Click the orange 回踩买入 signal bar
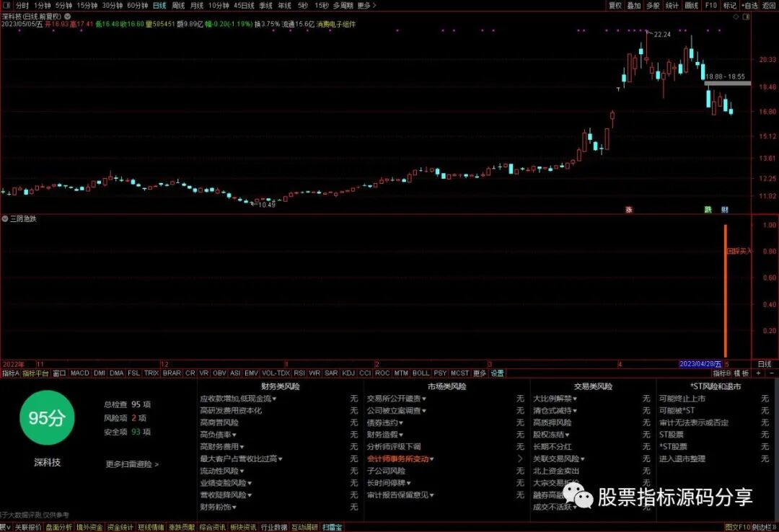This screenshot has height=532, width=779. [726, 291]
